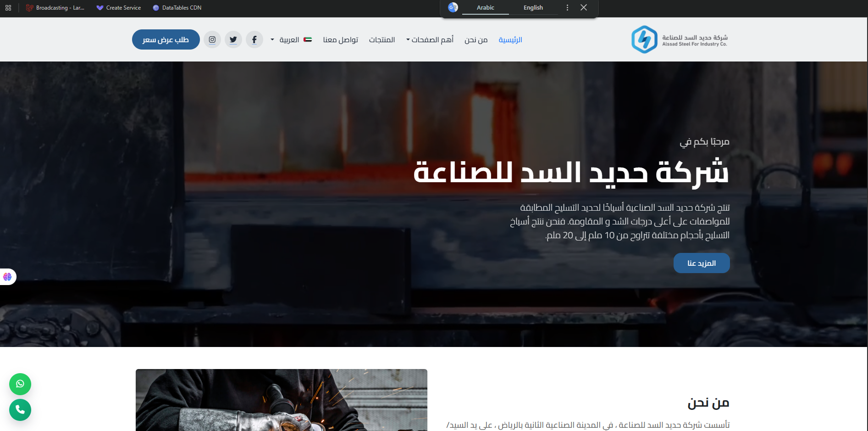This screenshot has height=431, width=868.
Task: Expand the أهم الصفحات dropdown menu
Action: click(429, 39)
